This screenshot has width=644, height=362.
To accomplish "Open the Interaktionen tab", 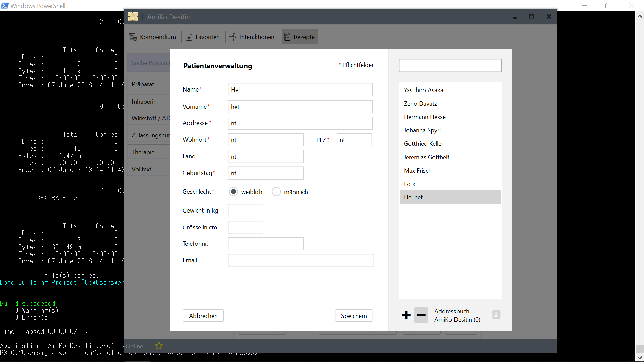I will [x=252, y=37].
